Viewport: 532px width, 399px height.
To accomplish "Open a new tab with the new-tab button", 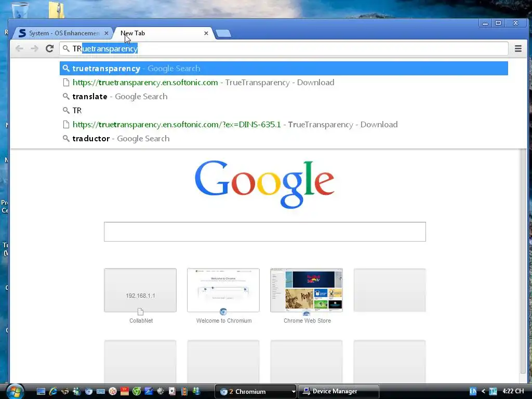I will click(x=223, y=33).
